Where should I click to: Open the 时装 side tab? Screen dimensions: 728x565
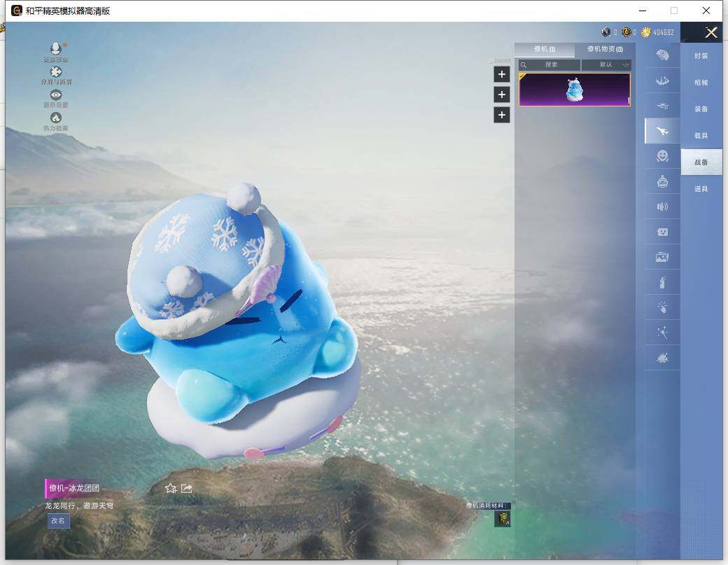click(701, 56)
